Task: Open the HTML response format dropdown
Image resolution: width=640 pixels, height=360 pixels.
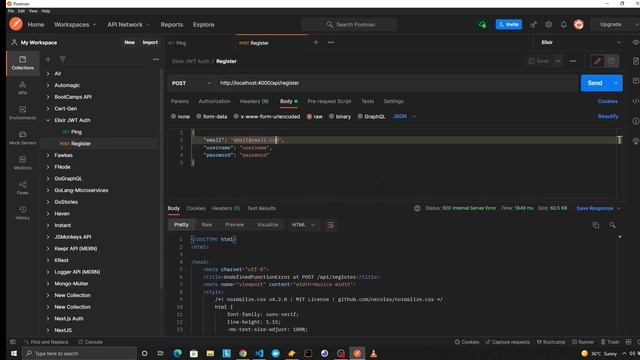Action: 303,225
